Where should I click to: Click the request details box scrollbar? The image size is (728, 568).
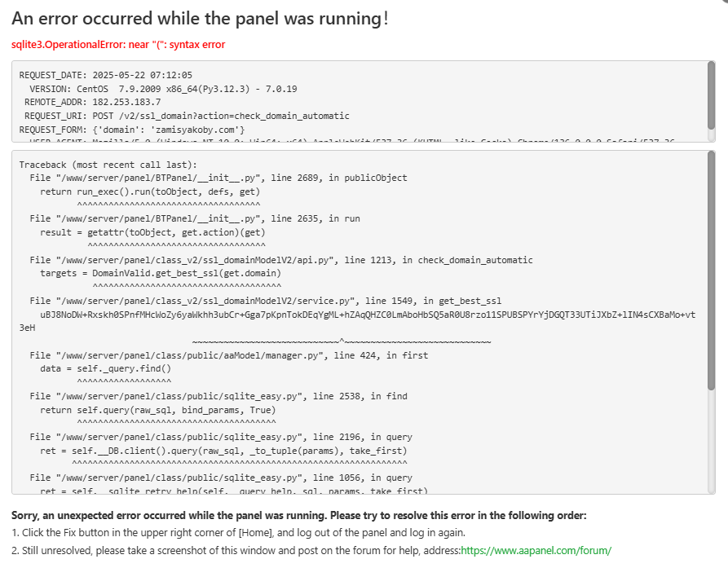click(x=712, y=95)
